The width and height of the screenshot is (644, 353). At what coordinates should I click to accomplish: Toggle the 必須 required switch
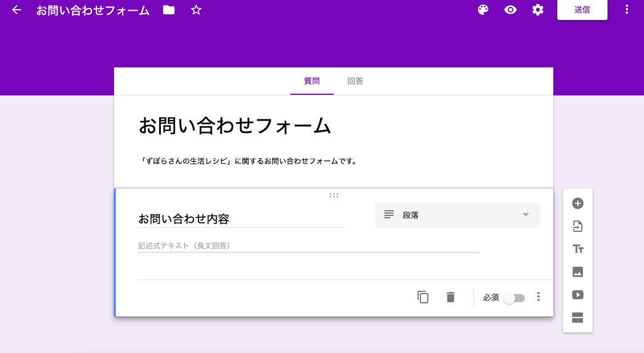pyautogui.click(x=514, y=298)
